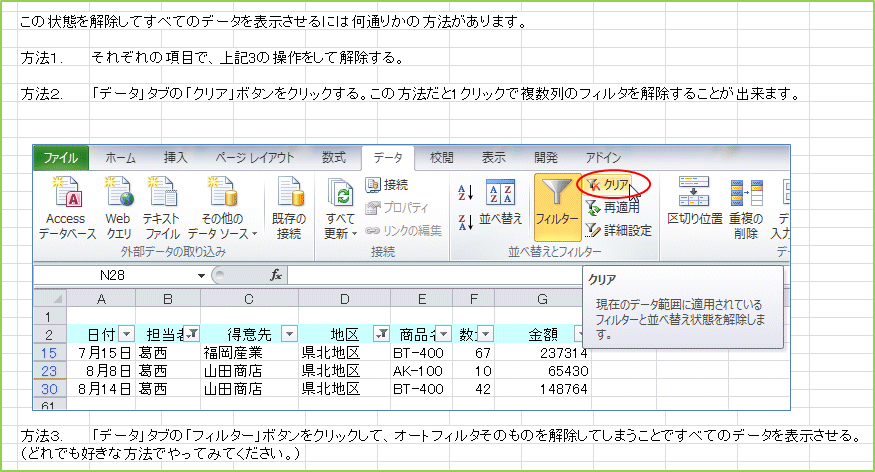Switch to Review (校閲) tab
875x472 pixels.
click(441, 158)
